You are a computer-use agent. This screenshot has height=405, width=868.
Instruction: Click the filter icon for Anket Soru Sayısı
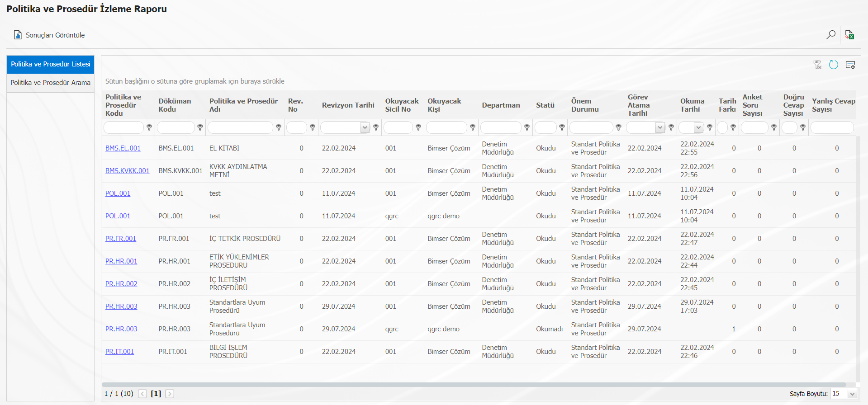point(774,127)
